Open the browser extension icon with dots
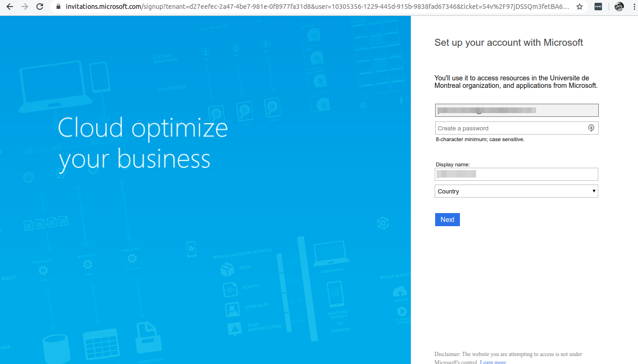The image size is (638, 364). click(x=598, y=7)
